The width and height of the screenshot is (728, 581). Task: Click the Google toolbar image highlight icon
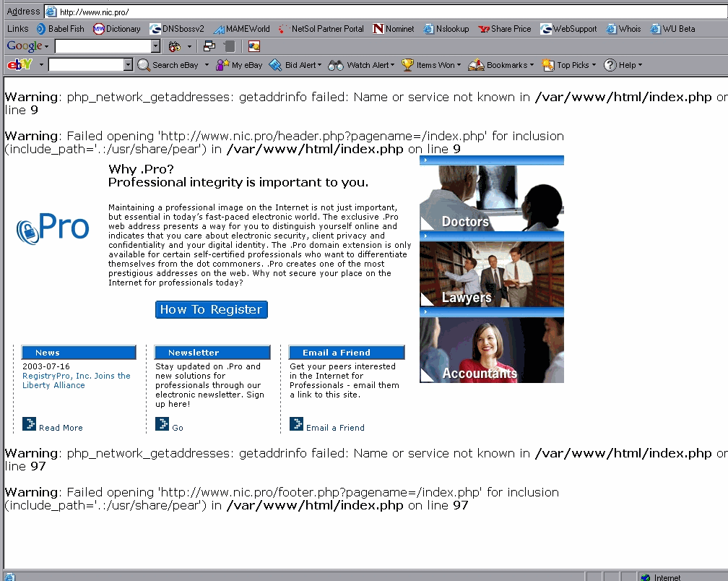coord(254,46)
